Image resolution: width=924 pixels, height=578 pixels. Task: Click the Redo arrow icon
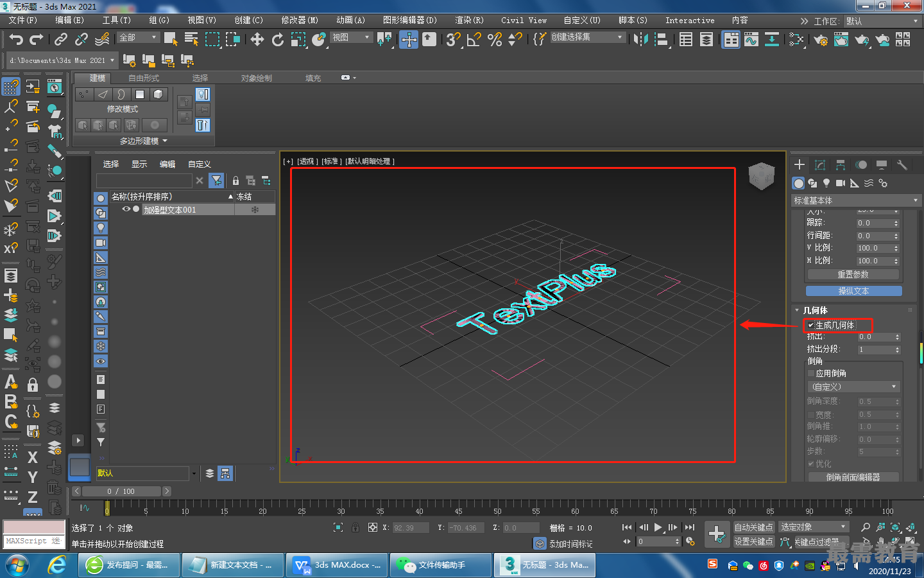pyautogui.click(x=37, y=40)
